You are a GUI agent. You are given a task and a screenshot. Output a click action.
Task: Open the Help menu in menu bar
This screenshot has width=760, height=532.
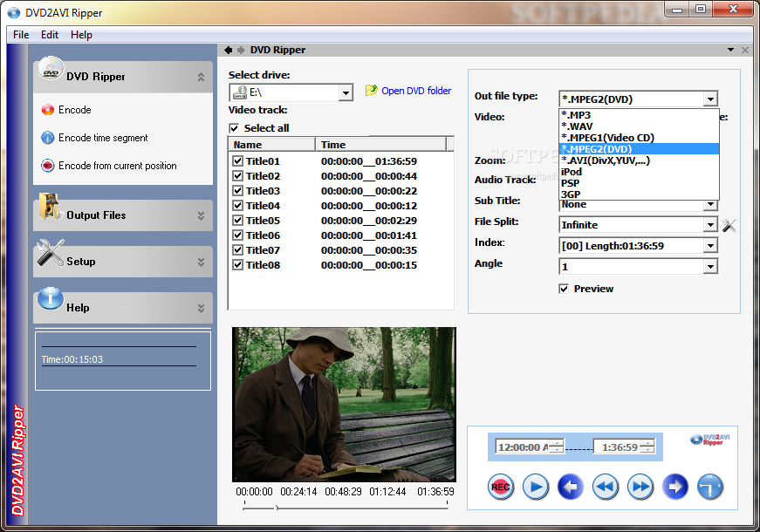pyautogui.click(x=81, y=35)
